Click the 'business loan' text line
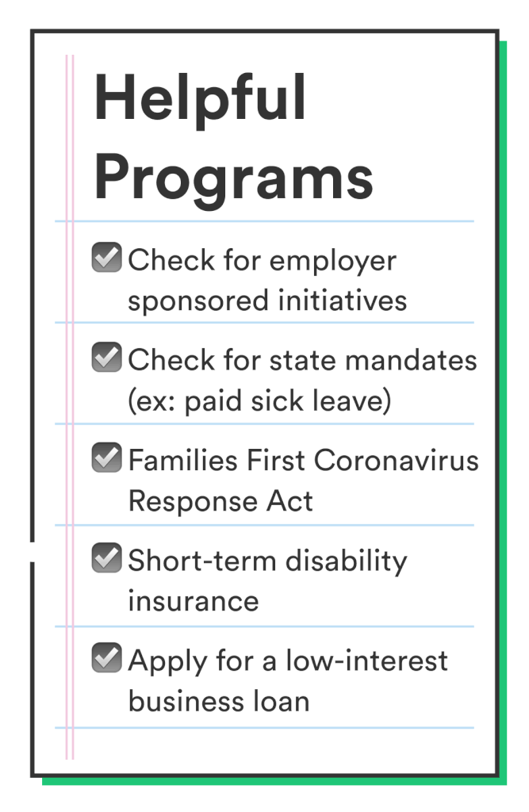Screen dimensions: 529x812 pos(219,701)
